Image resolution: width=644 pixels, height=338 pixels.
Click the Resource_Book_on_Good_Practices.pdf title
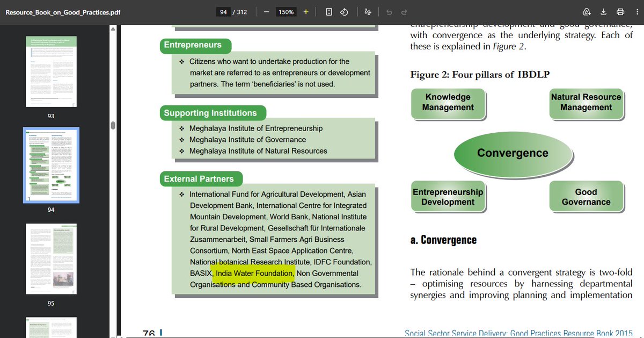pyautogui.click(x=62, y=12)
